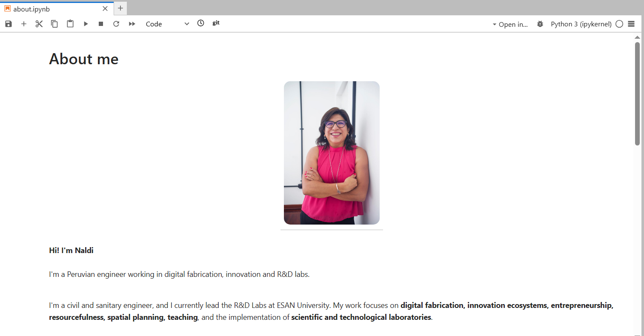The image size is (644, 336).
Task: Run the selected cell
Action: [86, 24]
